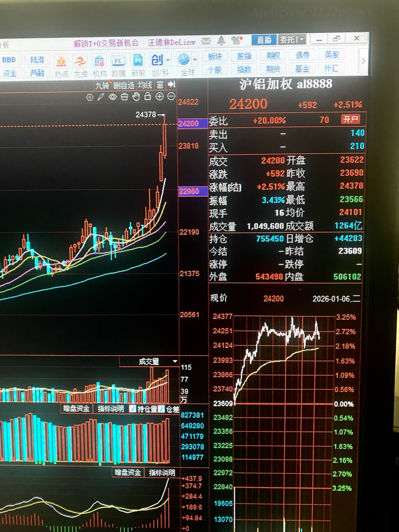
Task: Expand the arrow beside 创/科
Action: point(168,61)
